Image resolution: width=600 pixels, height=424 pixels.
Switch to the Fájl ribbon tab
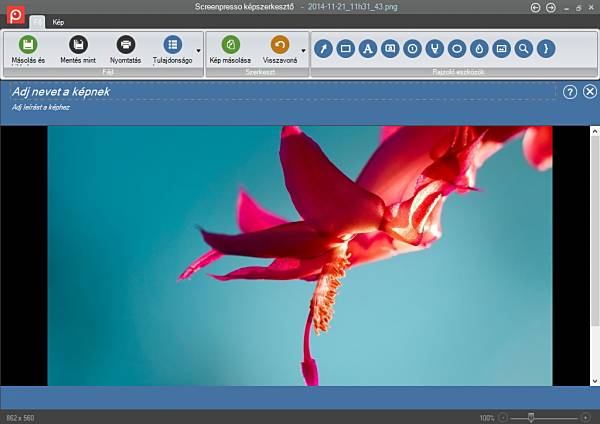pos(37,21)
